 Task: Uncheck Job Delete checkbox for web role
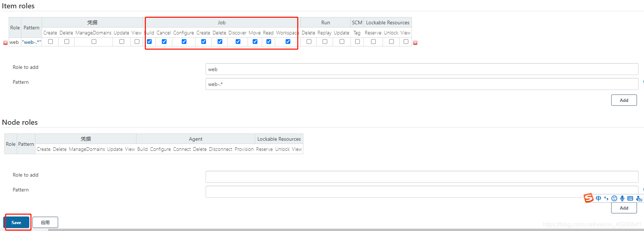(x=220, y=42)
